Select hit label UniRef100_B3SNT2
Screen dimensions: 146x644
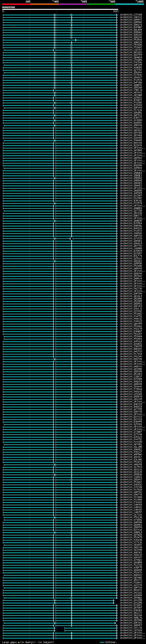pos(131,100)
